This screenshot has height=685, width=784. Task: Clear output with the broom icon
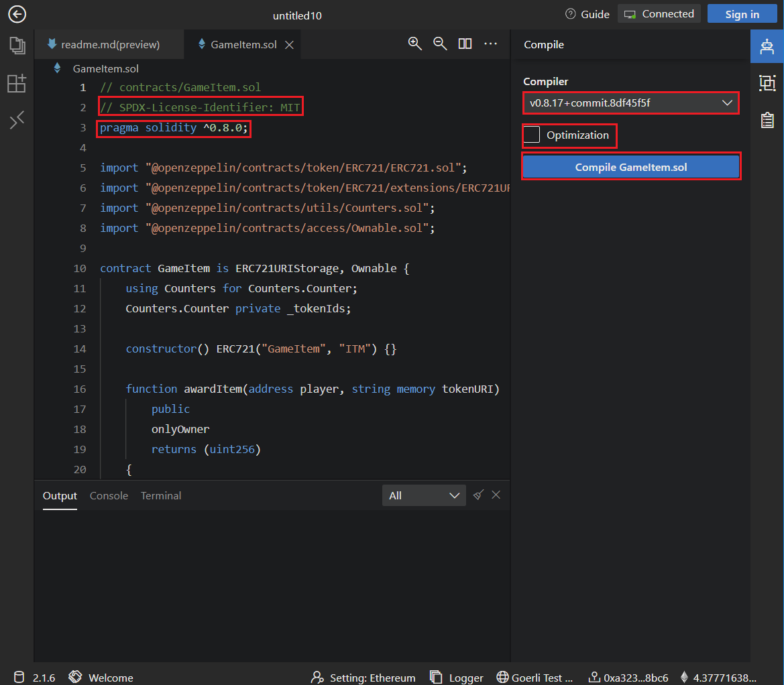[x=478, y=495]
